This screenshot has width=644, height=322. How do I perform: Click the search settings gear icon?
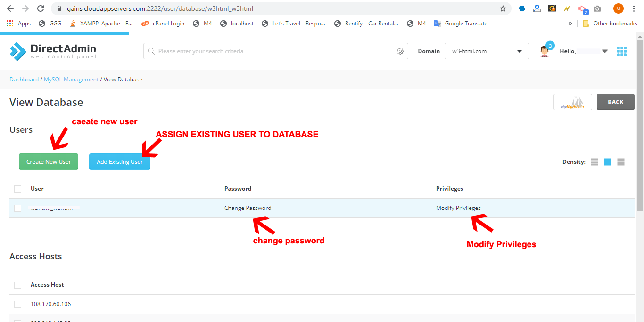tap(400, 51)
